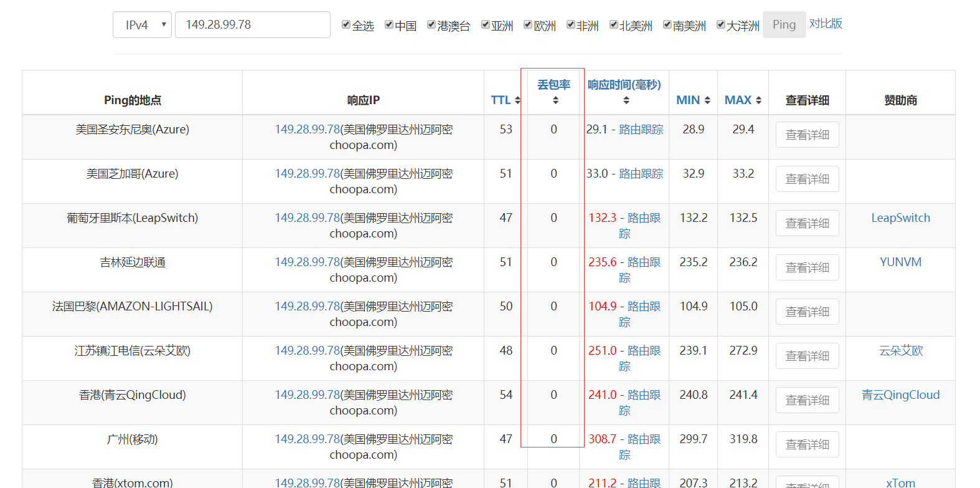The height and width of the screenshot is (488, 980).
Task: Sort by MAX column arrows
Action: (758, 100)
